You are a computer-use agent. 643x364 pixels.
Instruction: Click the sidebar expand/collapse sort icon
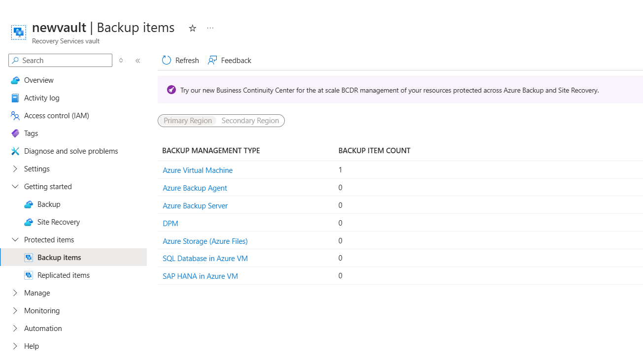click(x=121, y=61)
